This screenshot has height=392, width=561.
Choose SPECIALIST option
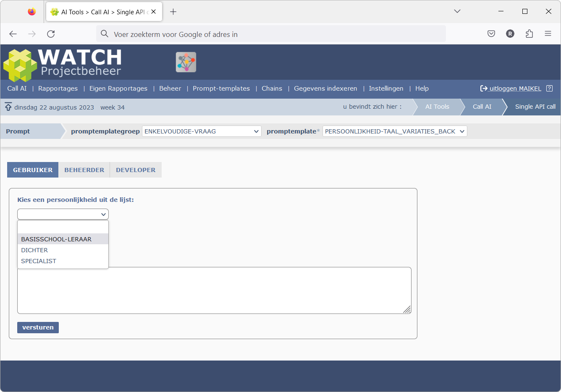coord(63,261)
